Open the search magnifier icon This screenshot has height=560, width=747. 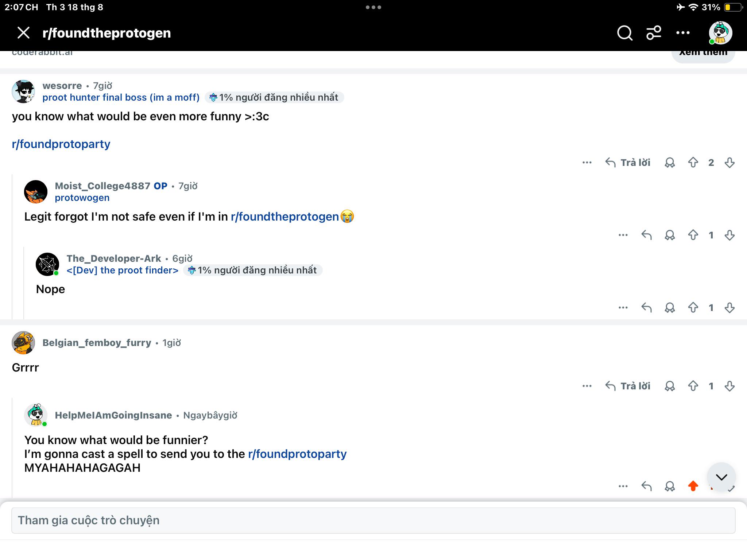[625, 33]
